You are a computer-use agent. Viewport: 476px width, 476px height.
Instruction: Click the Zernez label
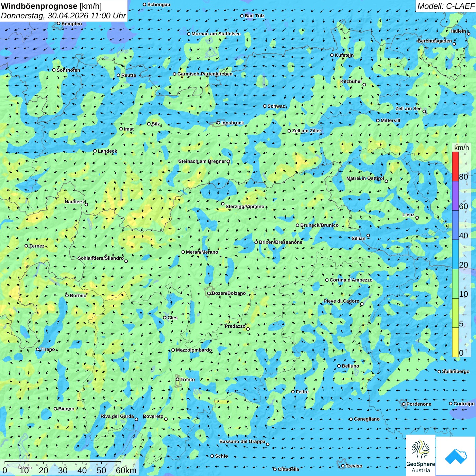pyautogui.click(x=37, y=246)
